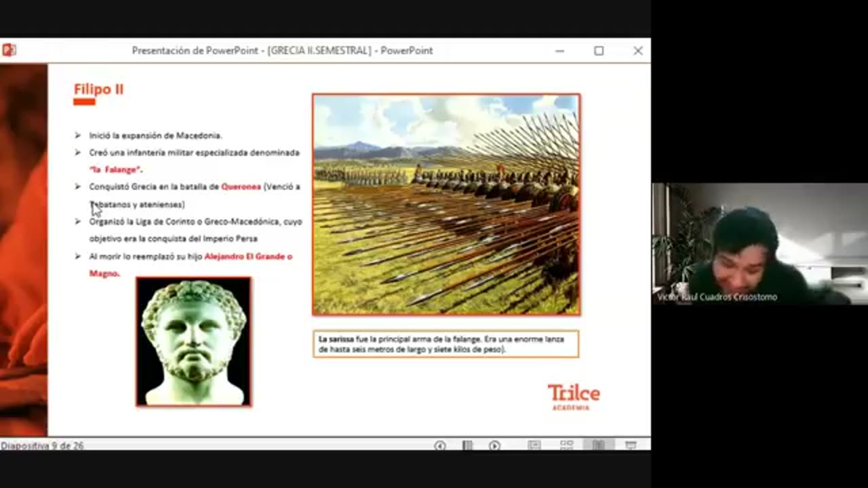Minimize the PowerPoint reading view window
Viewport: 868px width, 488px height.
[559, 51]
